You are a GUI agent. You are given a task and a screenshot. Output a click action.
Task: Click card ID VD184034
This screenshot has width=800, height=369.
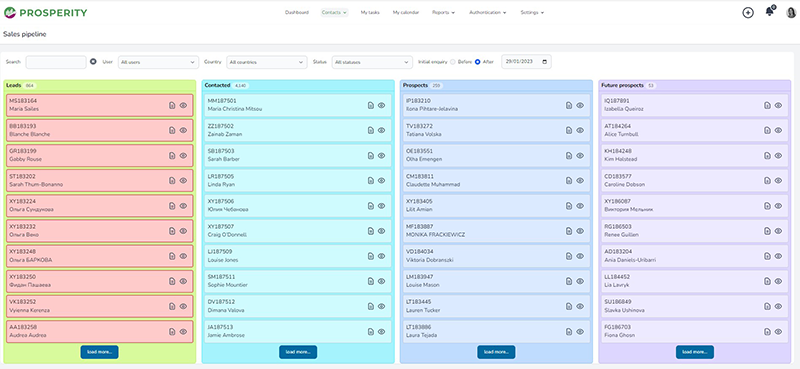point(419,252)
